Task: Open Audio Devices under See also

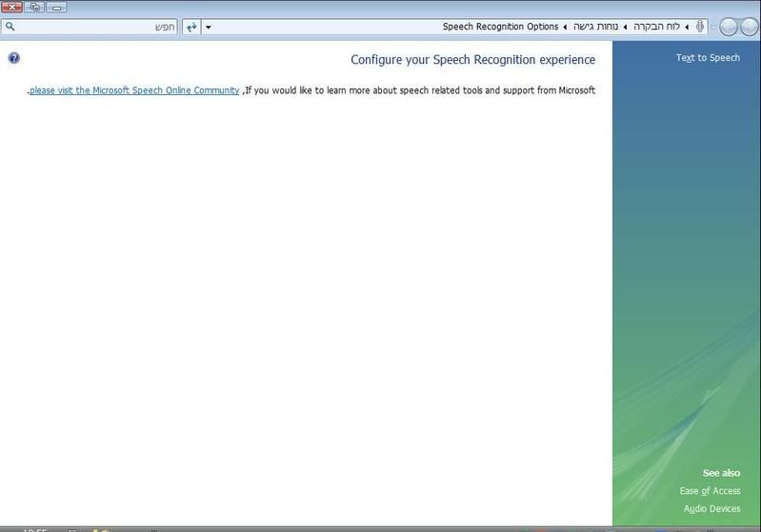Action: (712, 509)
